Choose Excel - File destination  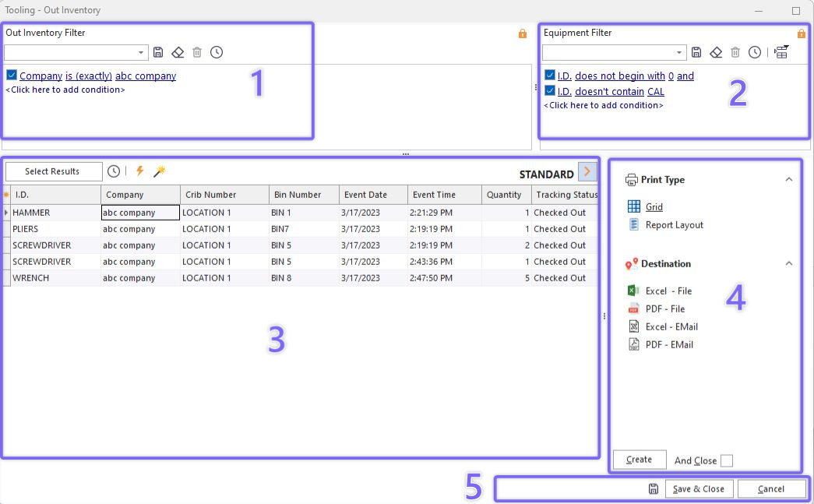668,291
